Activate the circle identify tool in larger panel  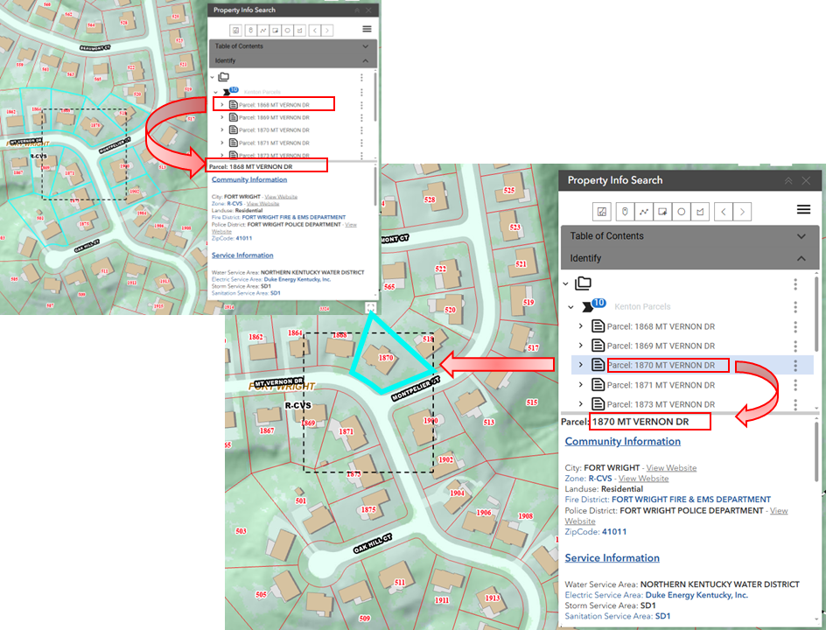[682, 211]
